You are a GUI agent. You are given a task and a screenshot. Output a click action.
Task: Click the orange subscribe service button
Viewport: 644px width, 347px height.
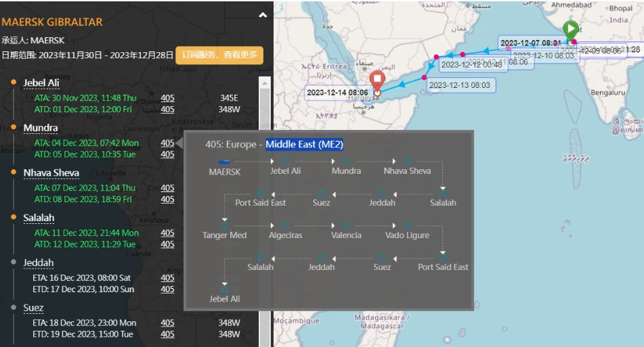(219, 55)
